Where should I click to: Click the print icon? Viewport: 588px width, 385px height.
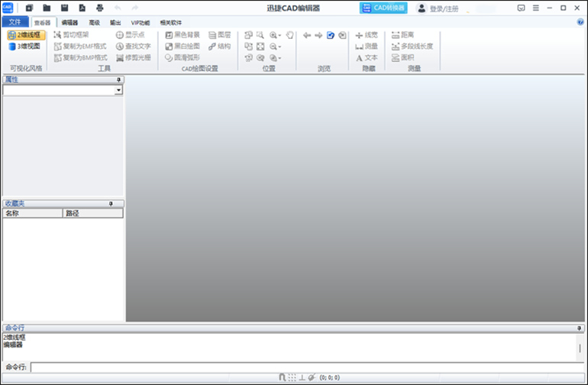pos(100,8)
